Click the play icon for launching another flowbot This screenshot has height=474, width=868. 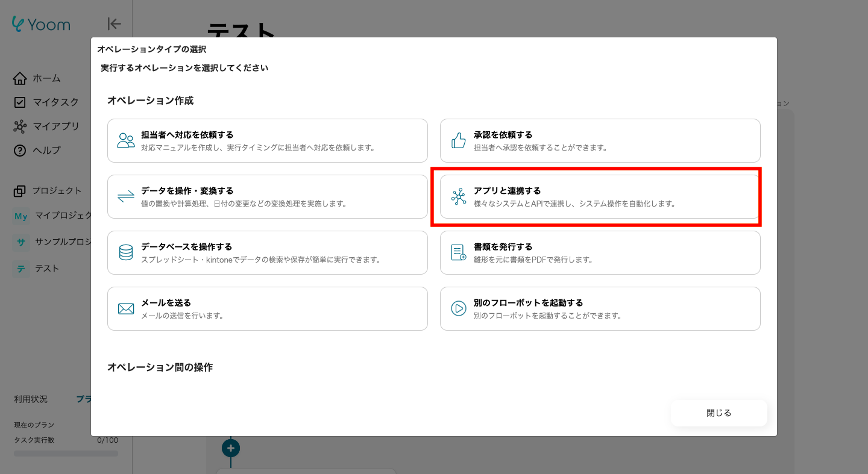pyautogui.click(x=459, y=308)
